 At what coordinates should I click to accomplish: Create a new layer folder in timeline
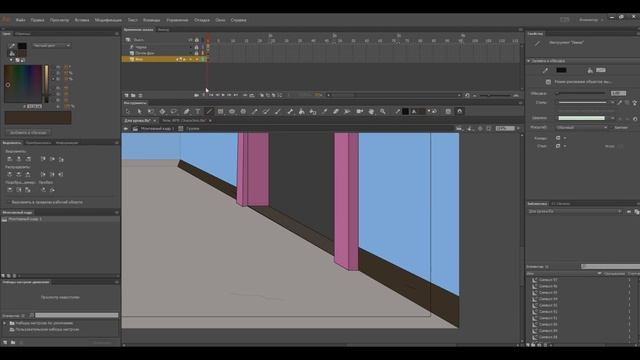(x=133, y=95)
